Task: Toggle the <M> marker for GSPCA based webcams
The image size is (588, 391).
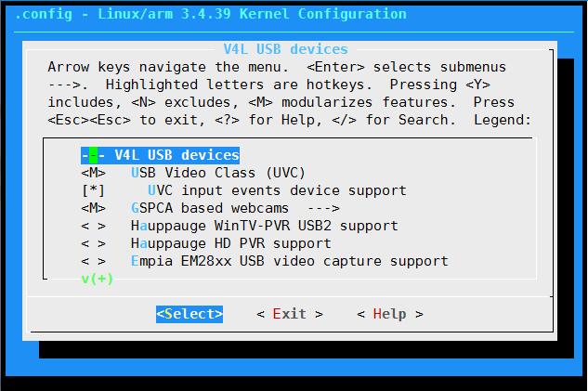Action: coord(94,208)
